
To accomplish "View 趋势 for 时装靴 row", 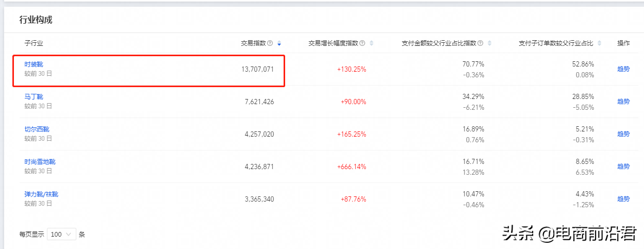I will coord(623,69).
